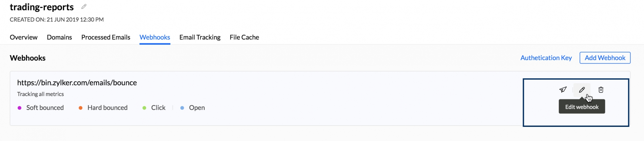The height and width of the screenshot is (141, 644).
Task: Click the magenta Soft bounced dot
Action: point(20,108)
